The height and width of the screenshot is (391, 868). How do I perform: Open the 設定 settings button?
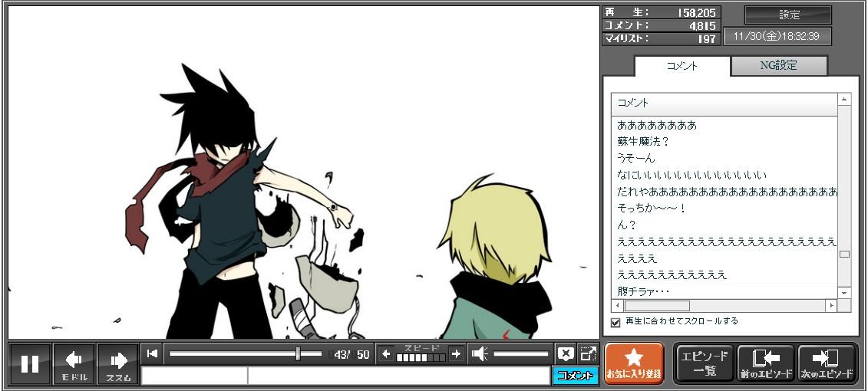[788, 15]
